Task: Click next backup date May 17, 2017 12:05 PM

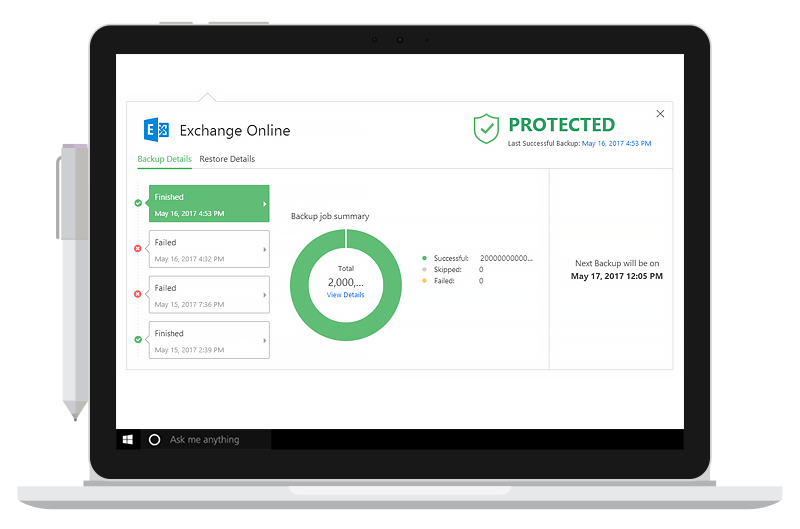Action: coord(616,276)
